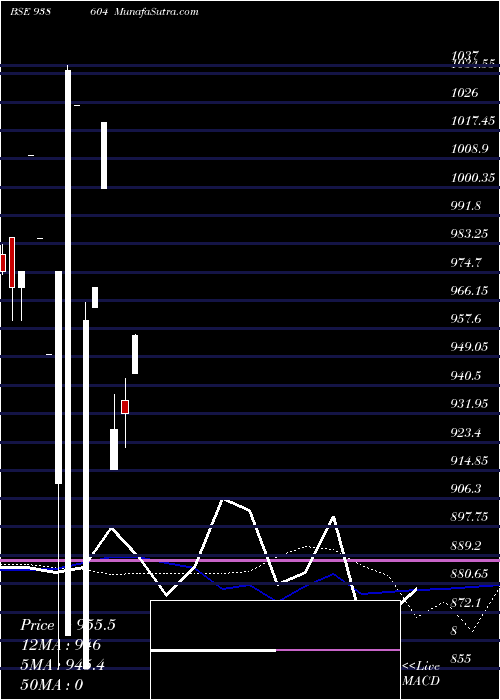Click the 604 header value
This screenshot has width=500, height=700.
pyautogui.click(x=99, y=12)
